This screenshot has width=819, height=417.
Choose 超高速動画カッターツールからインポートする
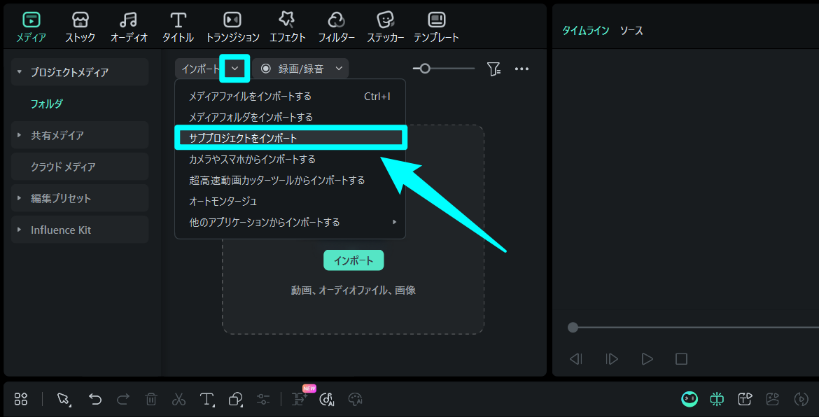[x=290, y=180]
